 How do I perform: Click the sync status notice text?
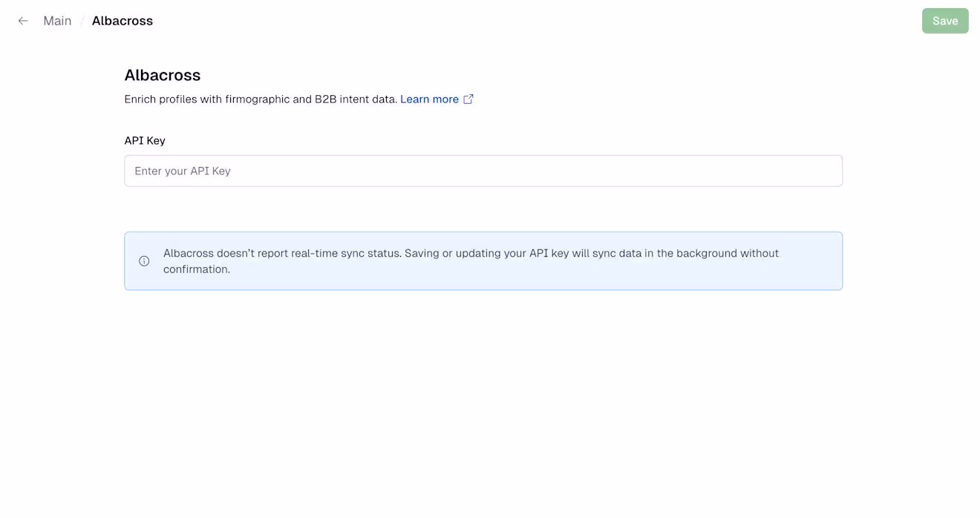pyautogui.click(x=471, y=261)
